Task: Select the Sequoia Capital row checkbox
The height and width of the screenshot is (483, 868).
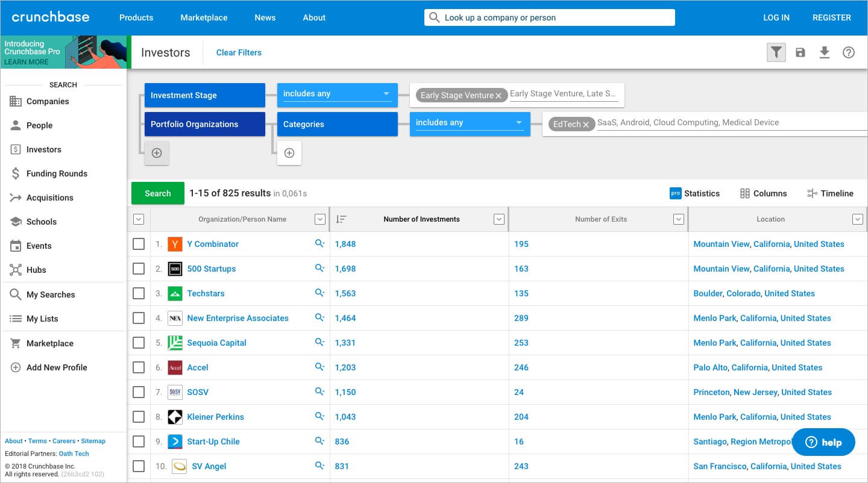Action: pyautogui.click(x=139, y=343)
